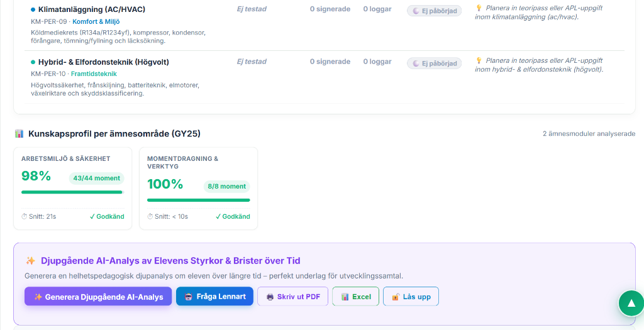Click Ej påbörjad badge in Klimatanläggning row

(x=434, y=11)
